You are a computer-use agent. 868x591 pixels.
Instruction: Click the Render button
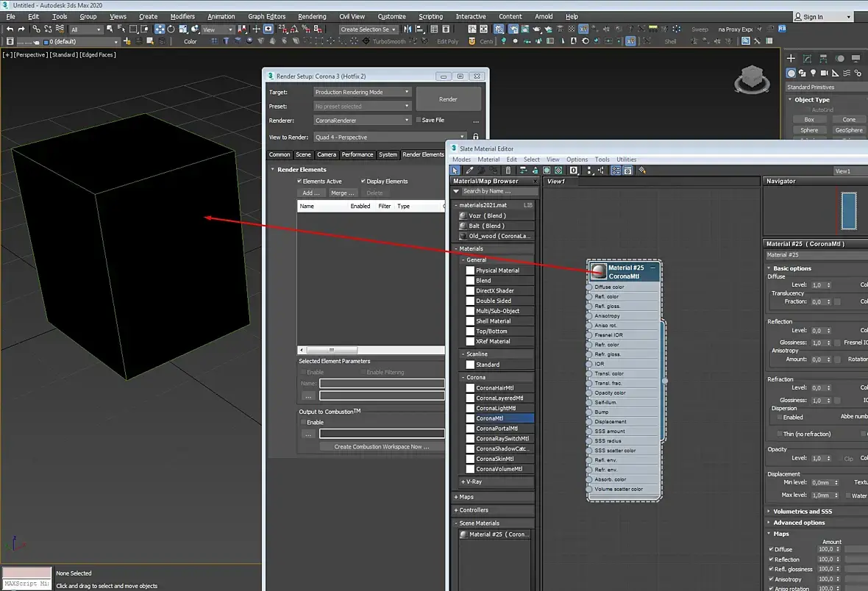448,99
